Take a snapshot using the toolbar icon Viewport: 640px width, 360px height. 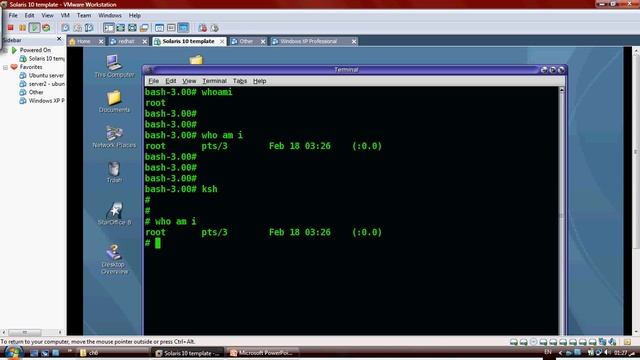[65, 28]
